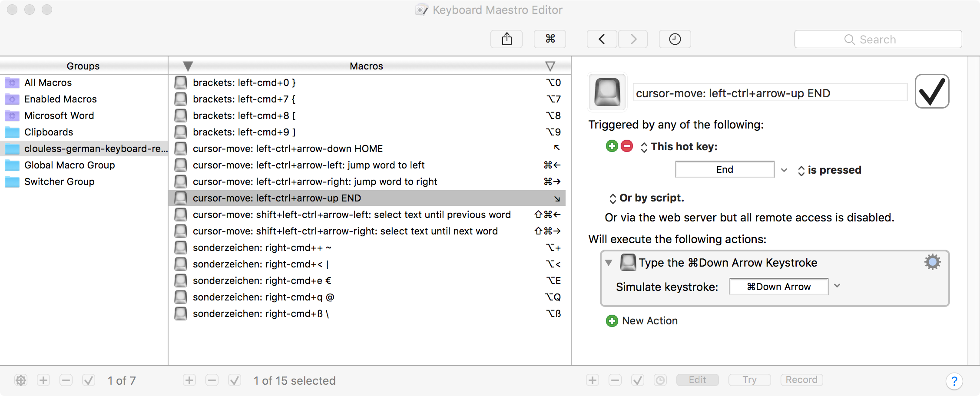Click the Record button
Viewport: 980px width, 396px height.
(x=801, y=380)
